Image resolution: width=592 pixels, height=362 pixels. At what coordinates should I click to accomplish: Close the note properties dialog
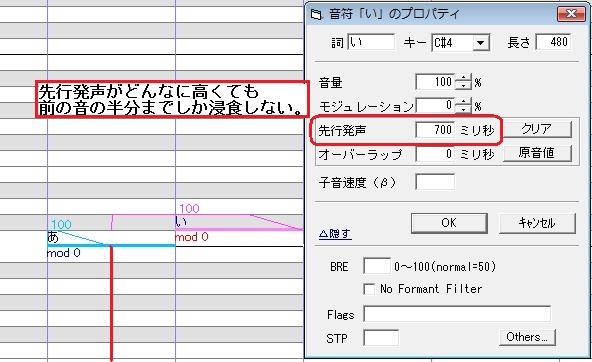pyautogui.click(x=571, y=14)
